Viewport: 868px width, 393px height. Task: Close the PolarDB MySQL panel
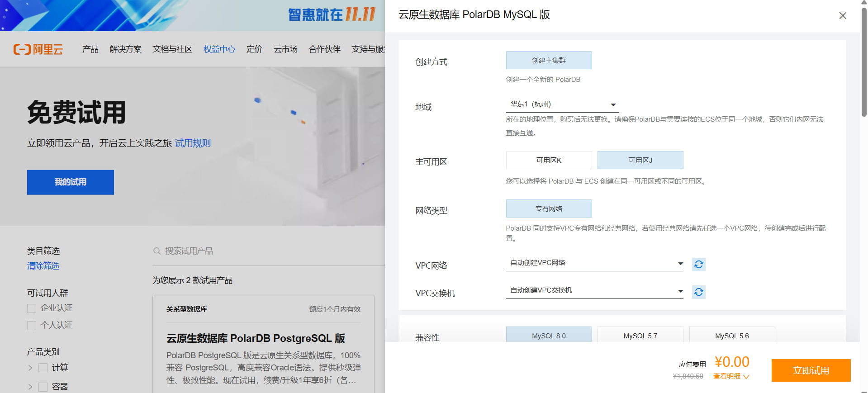pyautogui.click(x=843, y=15)
